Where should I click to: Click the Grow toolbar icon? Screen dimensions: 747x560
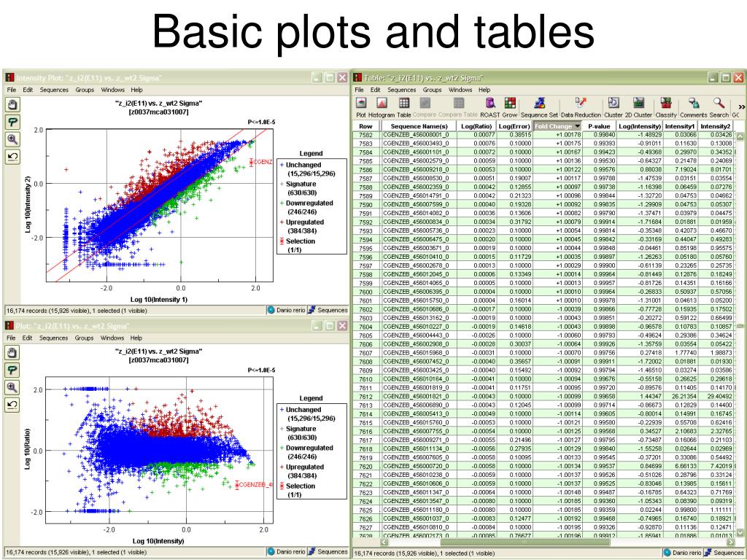coord(510,107)
